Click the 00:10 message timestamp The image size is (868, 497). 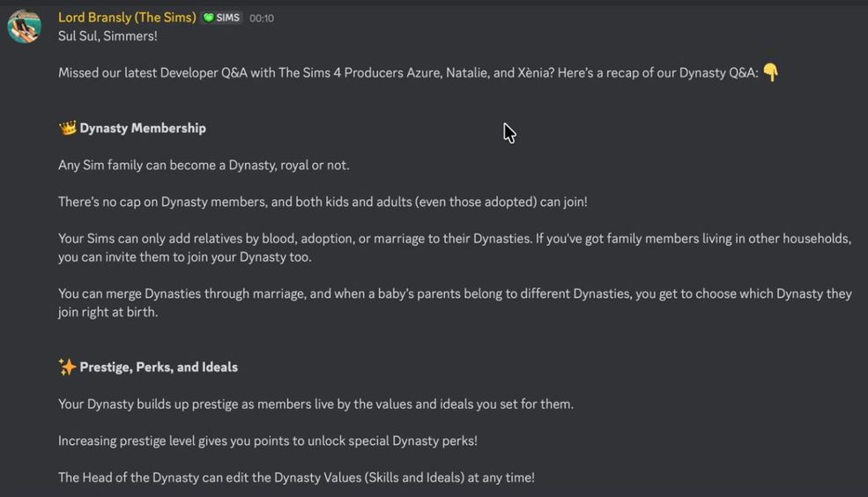tap(262, 18)
